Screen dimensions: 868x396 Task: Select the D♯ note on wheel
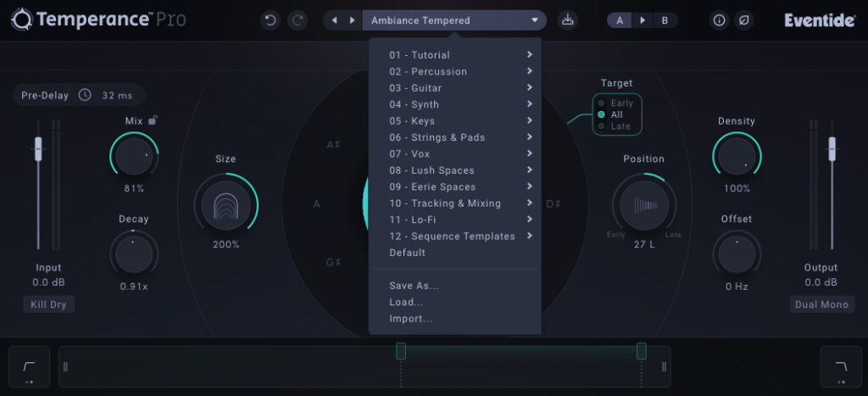[554, 204]
